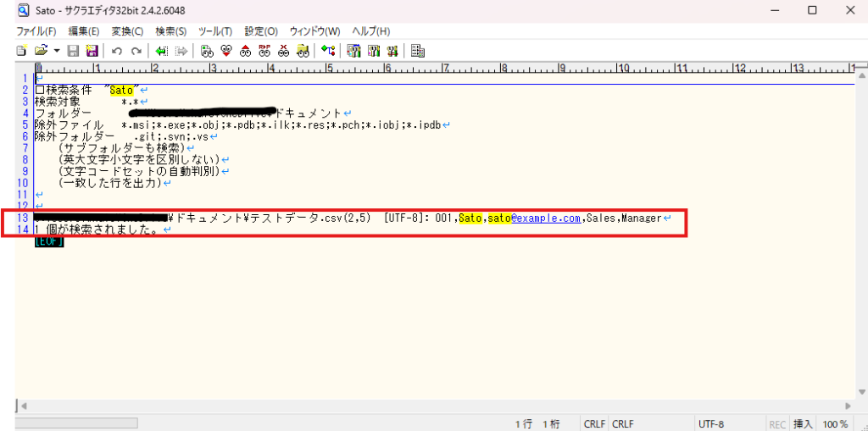Expand the recent files dropdown arrow
868x431 pixels.
pyautogui.click(x=57, y=51)
